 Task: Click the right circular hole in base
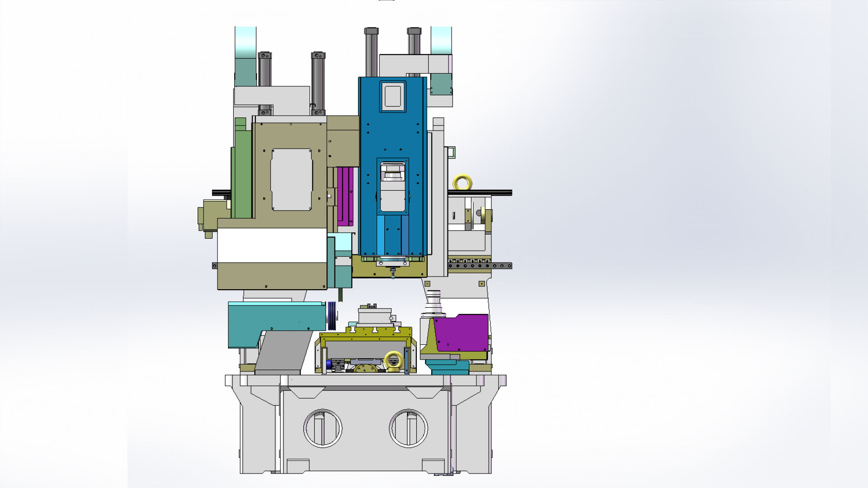click(408, 428)
